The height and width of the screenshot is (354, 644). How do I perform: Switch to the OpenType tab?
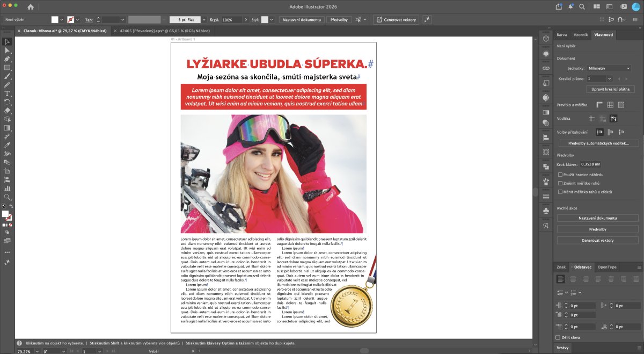607,267
